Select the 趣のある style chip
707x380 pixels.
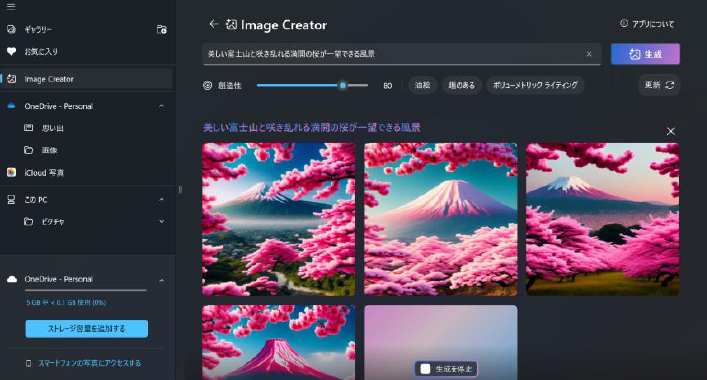(x=461, y=85)
